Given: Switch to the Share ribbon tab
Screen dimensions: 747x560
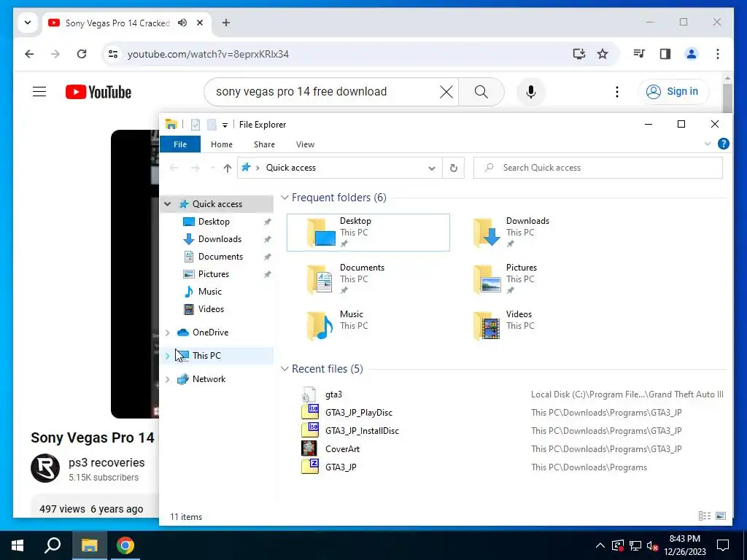Looking at the screenshot, I should pyautogui.click(x=264, y=144).
